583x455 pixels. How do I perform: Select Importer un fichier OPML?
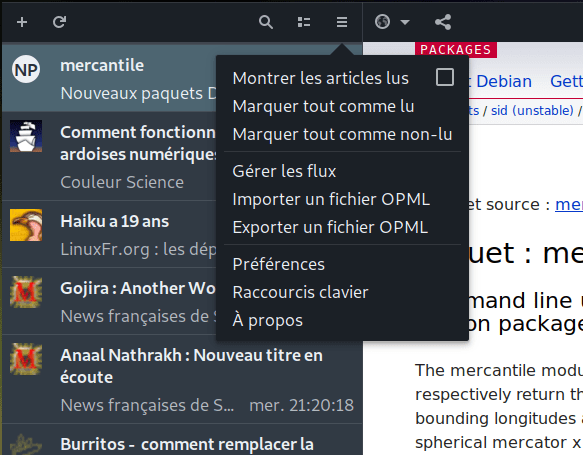click(331, 199)
